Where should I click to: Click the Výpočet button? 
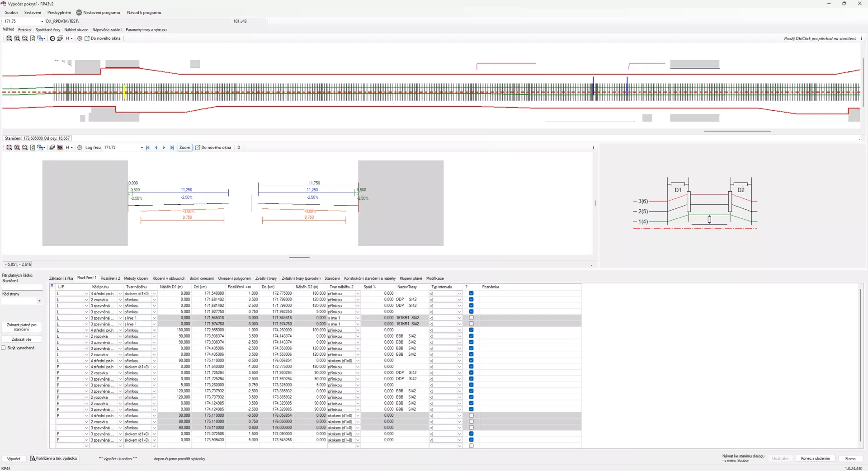coord(14,458)
